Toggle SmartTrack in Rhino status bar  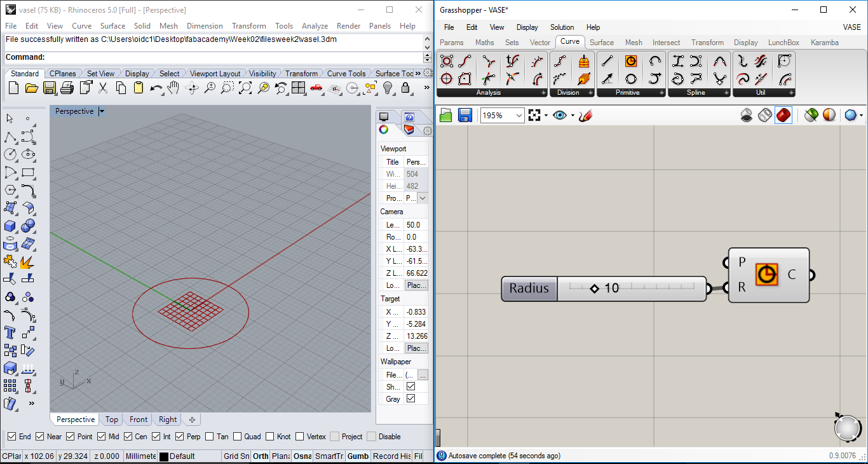click(329, 456)
